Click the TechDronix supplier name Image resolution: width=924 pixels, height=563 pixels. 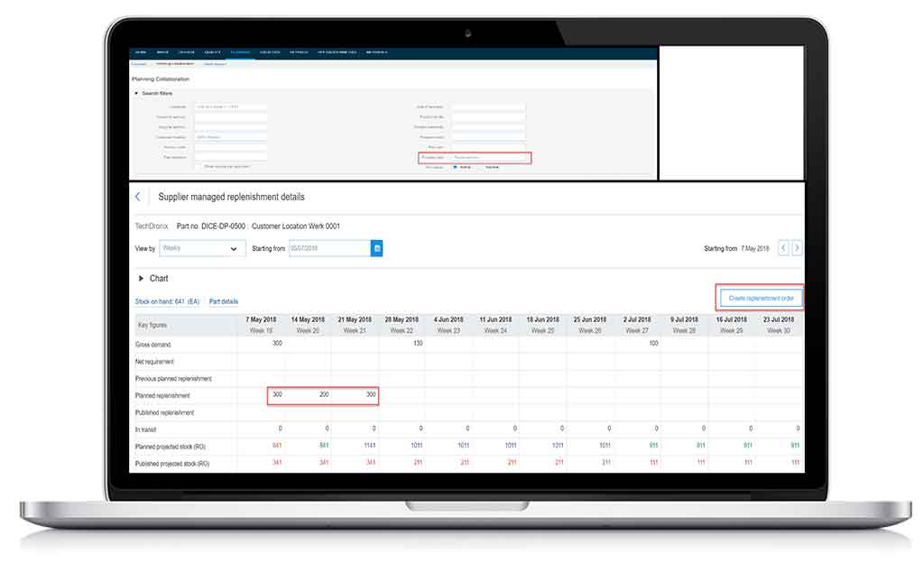point(152,226)
